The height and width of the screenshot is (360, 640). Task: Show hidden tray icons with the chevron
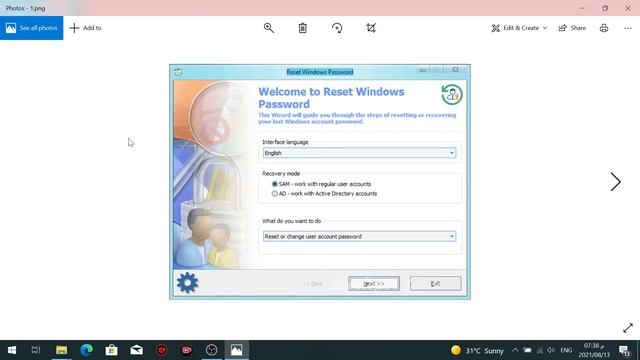pos(515,350)
